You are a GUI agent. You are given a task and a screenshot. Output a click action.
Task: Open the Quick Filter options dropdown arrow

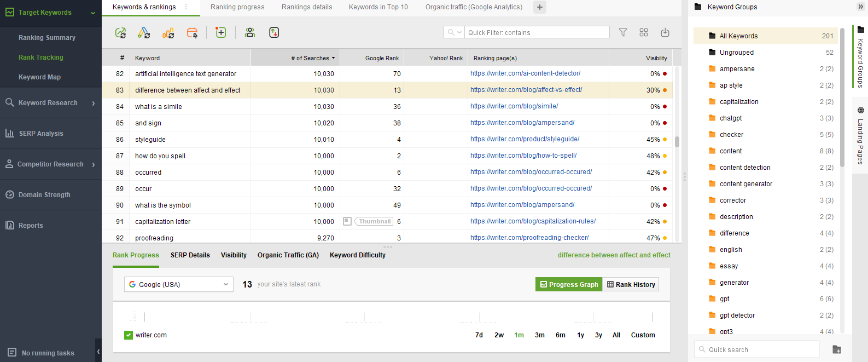coord(459,32)
